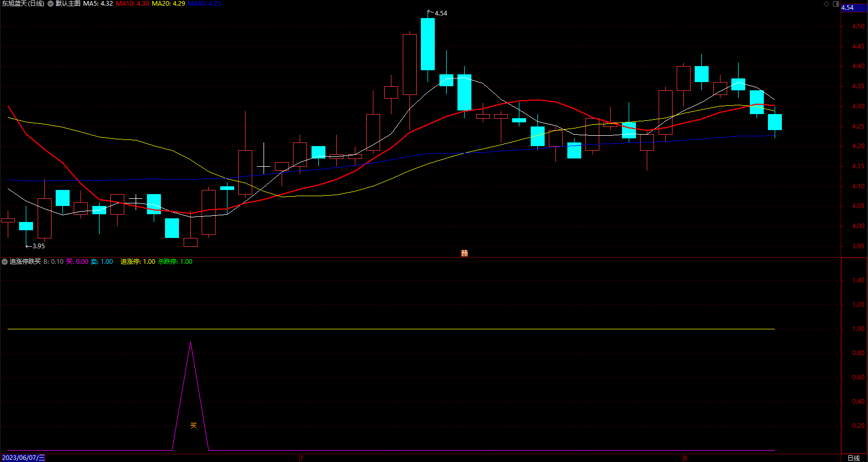
Task: Click the 预 forecast marker on chart
Action: click(464, 253)
